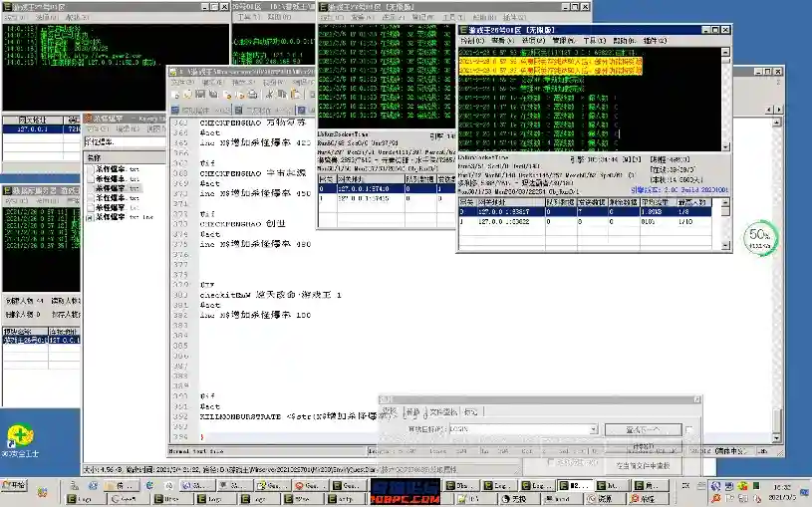
Task: Switch to 查找 tab in find dialog
Action: 389,411
